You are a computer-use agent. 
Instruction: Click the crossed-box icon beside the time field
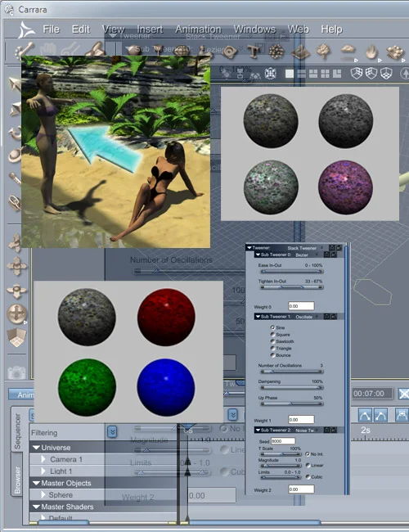(403, 394)
